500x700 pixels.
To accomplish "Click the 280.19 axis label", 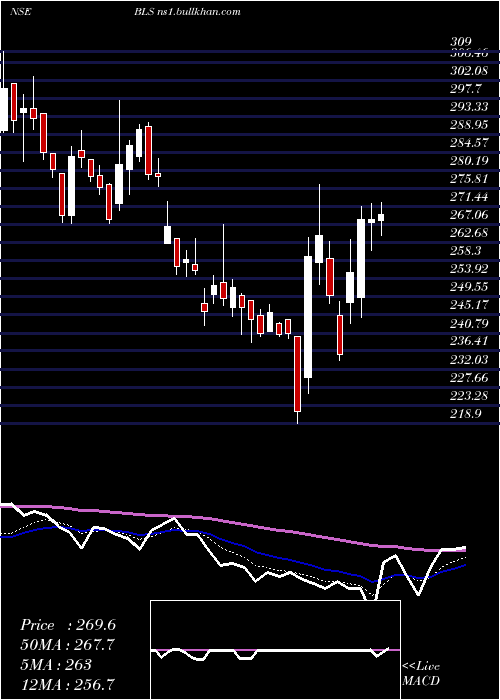I will 470,161.
